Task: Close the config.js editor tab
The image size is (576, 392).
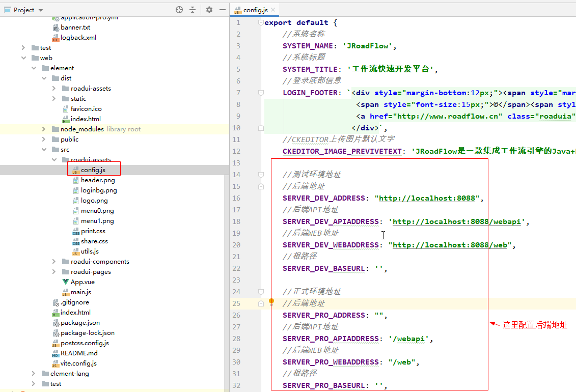Action: click(273, 10)
